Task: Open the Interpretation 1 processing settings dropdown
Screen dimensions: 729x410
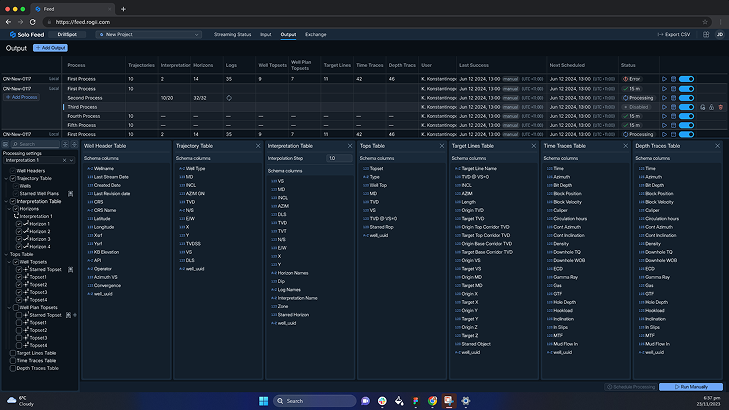Action: click(x=32, y=160)
